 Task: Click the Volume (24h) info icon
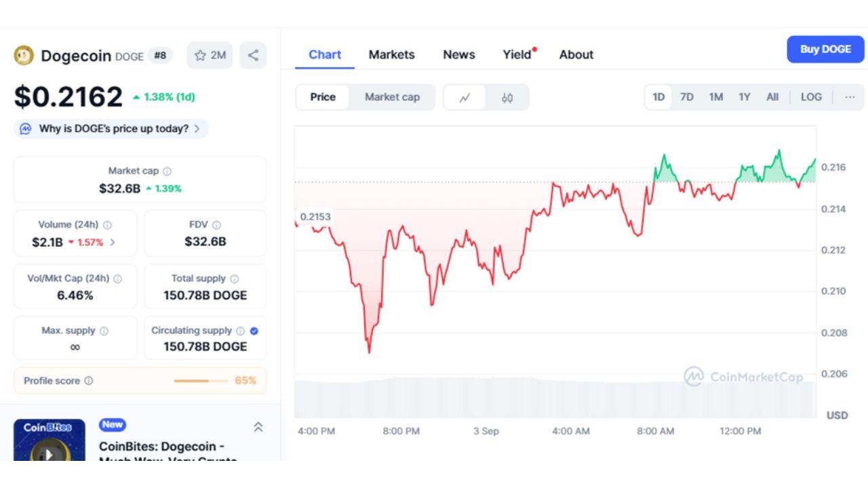[107, 225]
